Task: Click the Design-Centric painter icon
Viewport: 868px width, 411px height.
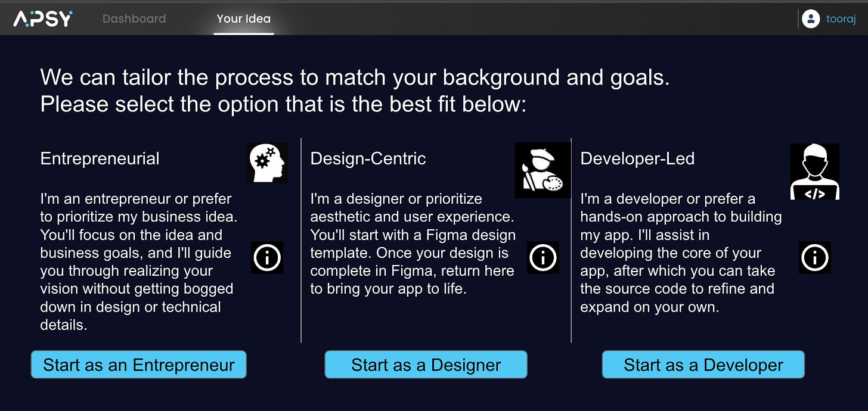Action: point(542,170)
